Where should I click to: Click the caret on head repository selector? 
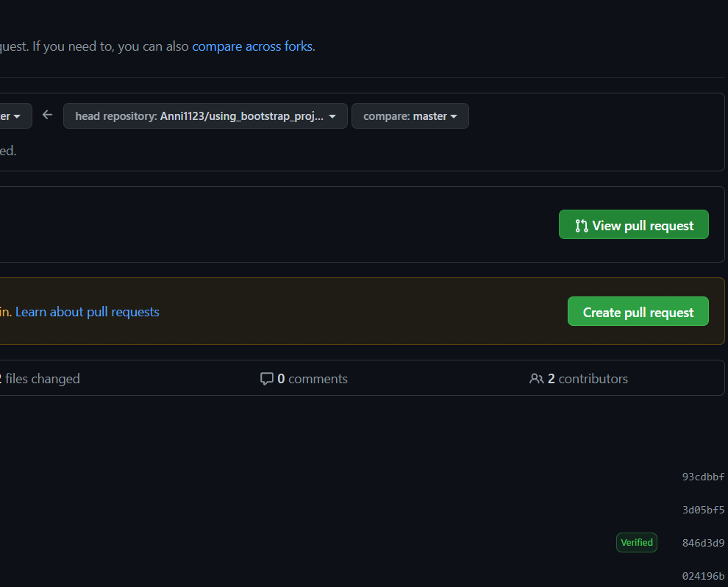(332, 116)
